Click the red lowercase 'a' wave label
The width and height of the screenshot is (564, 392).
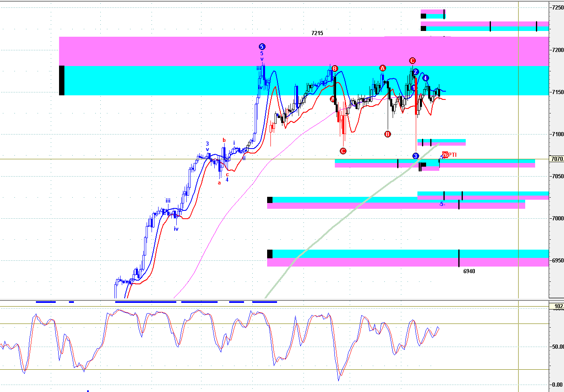[x=219, y=183]
